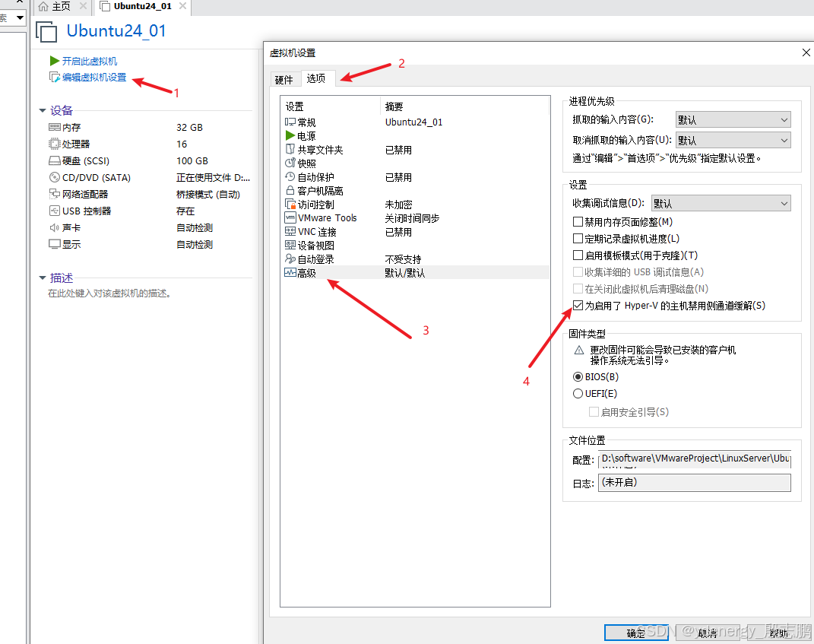The image size is (814, 644).
Task: Select the hard disk (SCSI) icon
Action: (55, 161)
